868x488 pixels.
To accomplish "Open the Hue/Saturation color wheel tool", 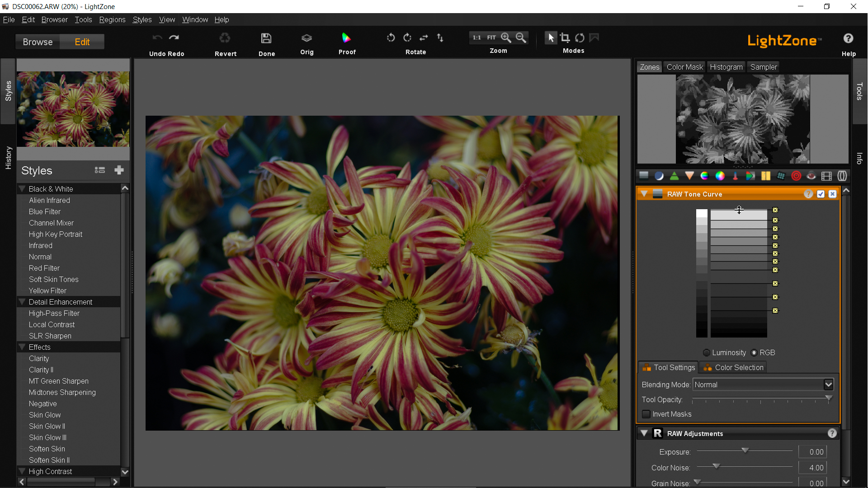I will 704,176.
